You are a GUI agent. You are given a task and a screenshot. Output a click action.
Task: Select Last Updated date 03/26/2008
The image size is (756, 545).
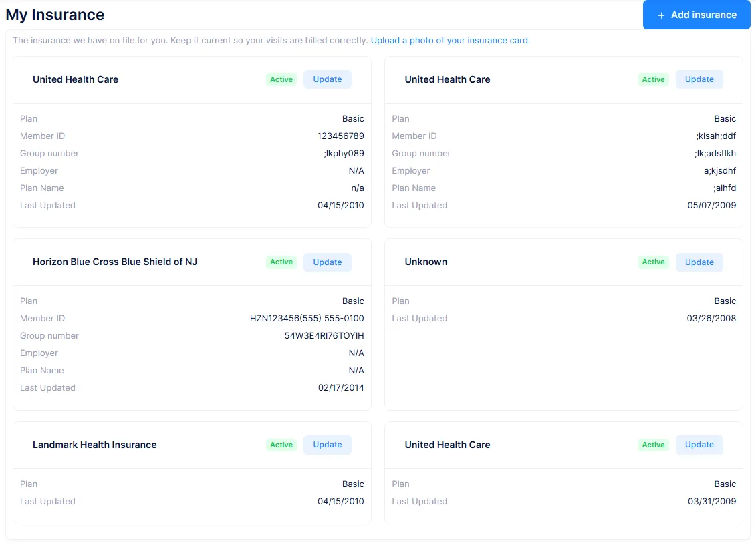point(711,318)
